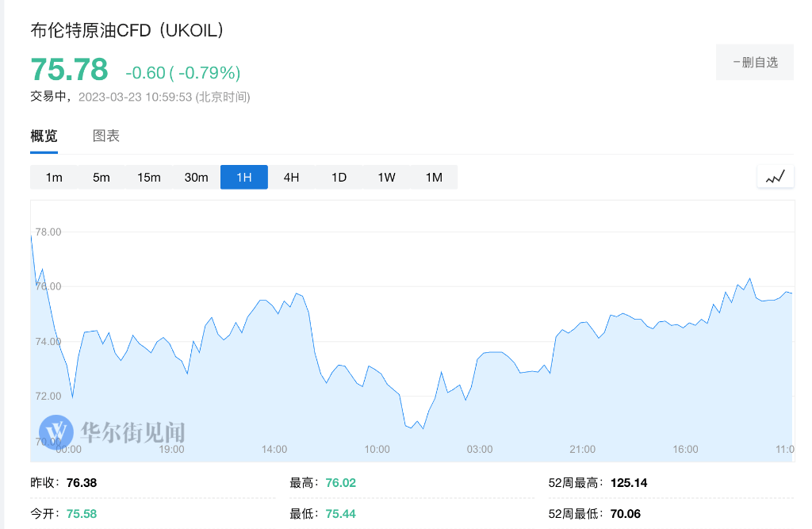The width and height of the screenshot is (812, 529).
Task: Click the 布伦特原油CFD (UKOIL) title
Action: coord(127,30)
